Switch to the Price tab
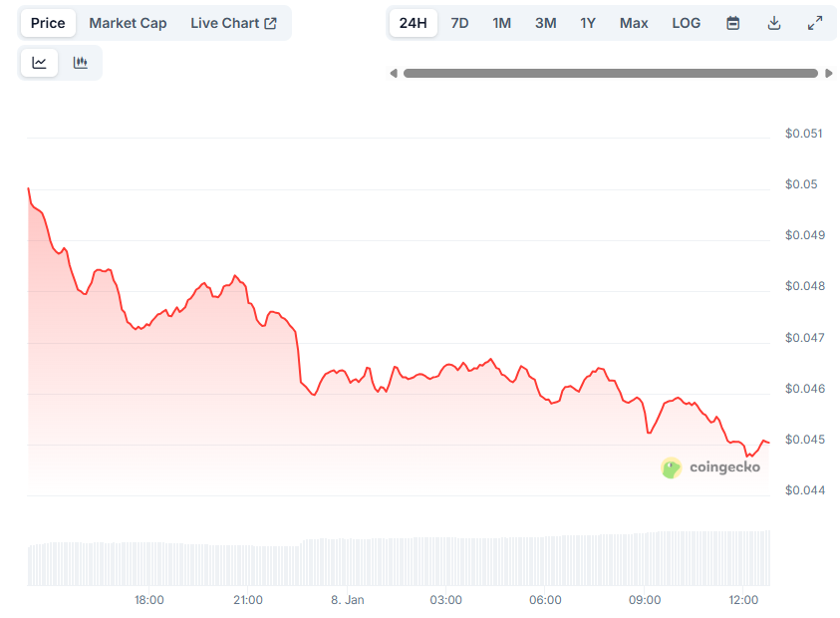 (x=47, y=22)
